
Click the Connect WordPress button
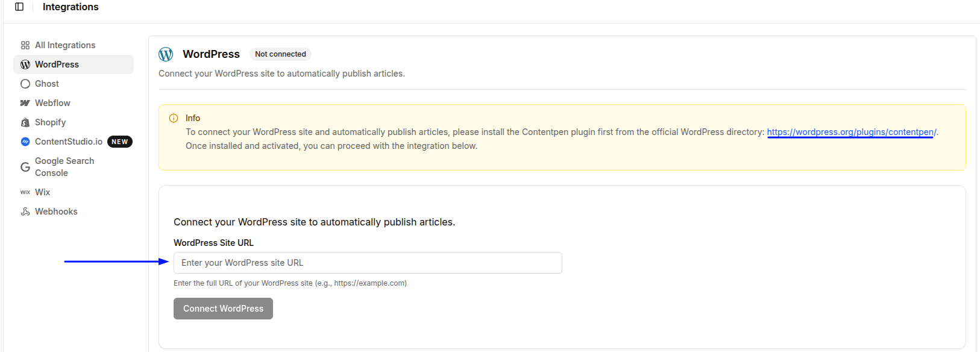223,309
